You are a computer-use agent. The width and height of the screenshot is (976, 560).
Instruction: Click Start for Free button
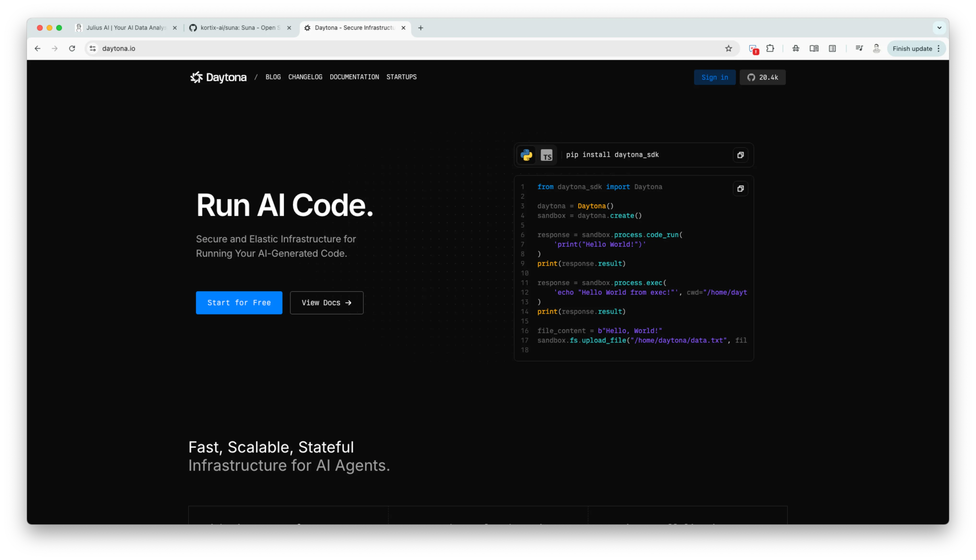tap(239, 303)
